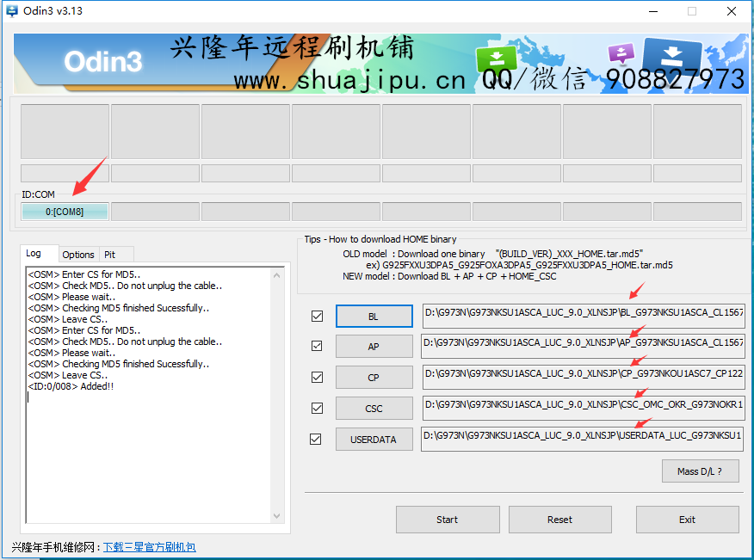Browse for the USERDATA firmware file
Image resolution: width=754 pixels, height=560 pixels.
374,440
